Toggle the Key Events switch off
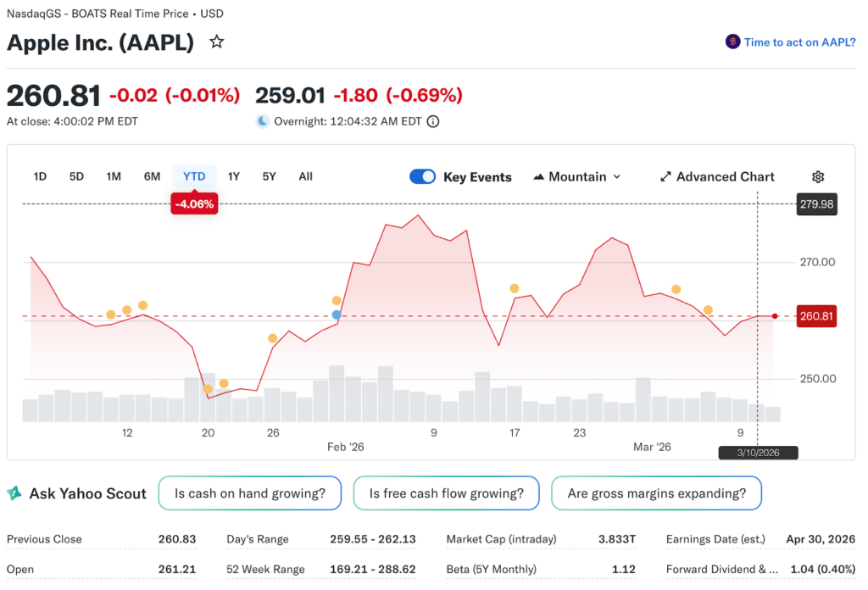The height and width of the screenshot is (590, 868). (x=422, y=176)
